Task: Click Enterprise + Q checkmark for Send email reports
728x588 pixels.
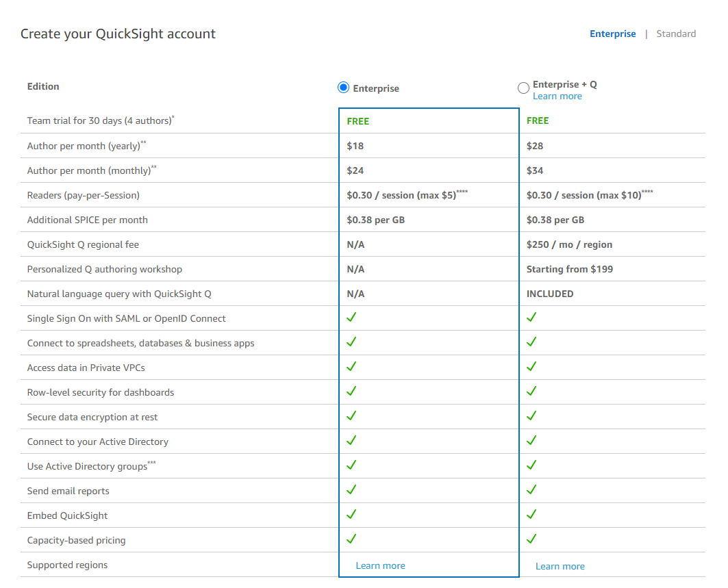Action: tap(531, 489)
